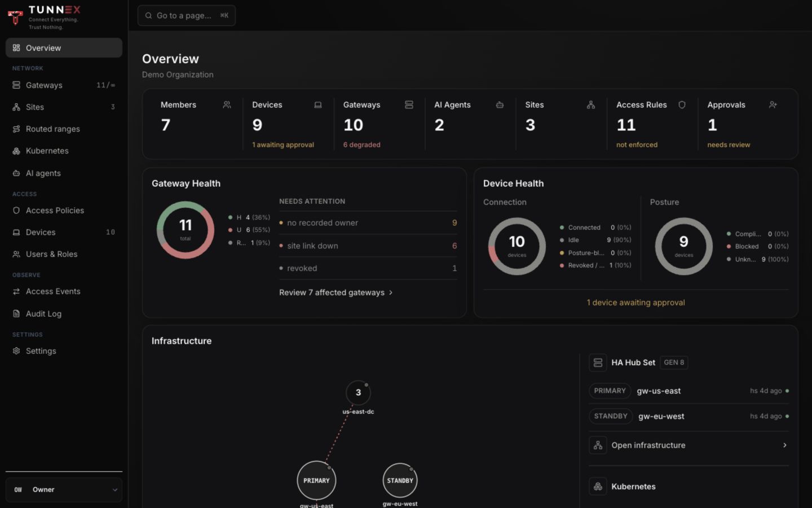The height and width of the screenshot is (508, 812).
Task: Click the Overview grid icon in sidebar
Action: point(16,48)
